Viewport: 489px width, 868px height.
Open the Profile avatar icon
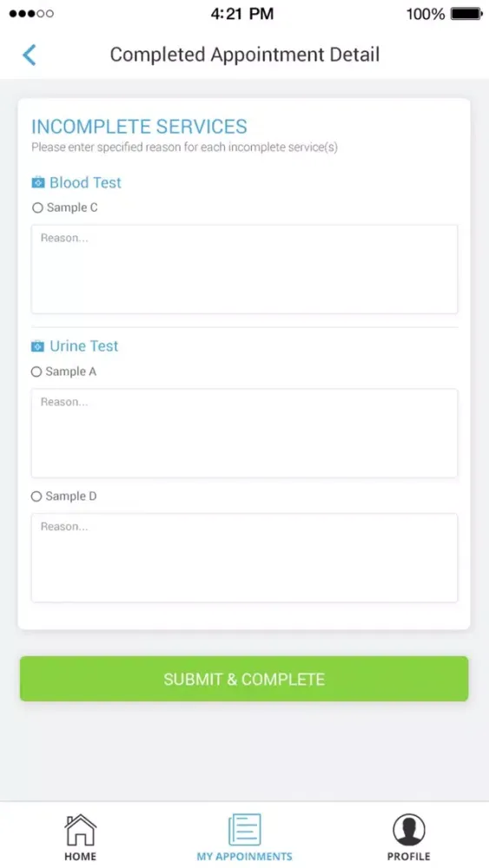(409, 830)
